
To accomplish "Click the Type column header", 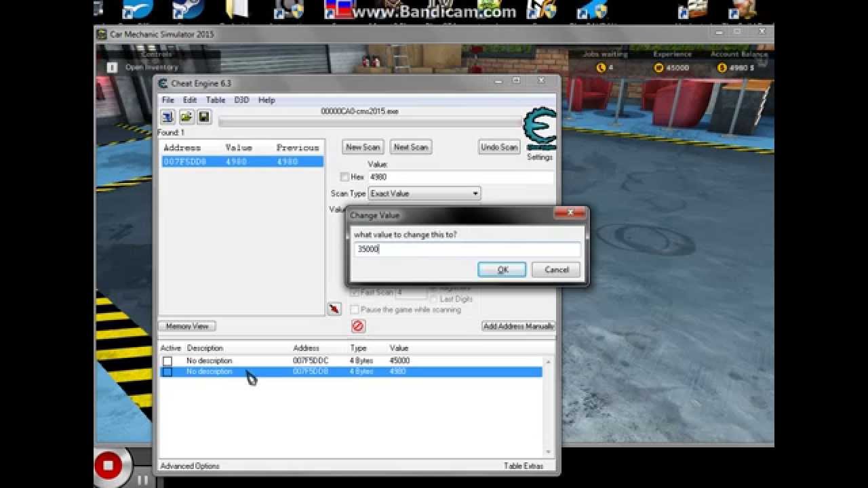I will (358, 348).
